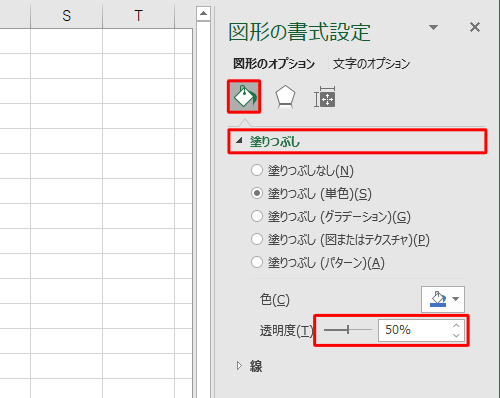Click the worksheet scrollbar up arrow

click(x=203, y=14)
